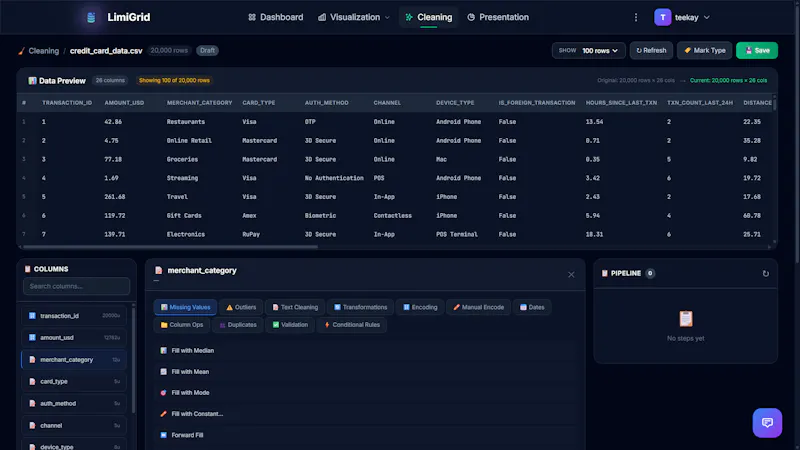Open the three-dot more options menu
The image size is (800, 450).
click(636, 17)
